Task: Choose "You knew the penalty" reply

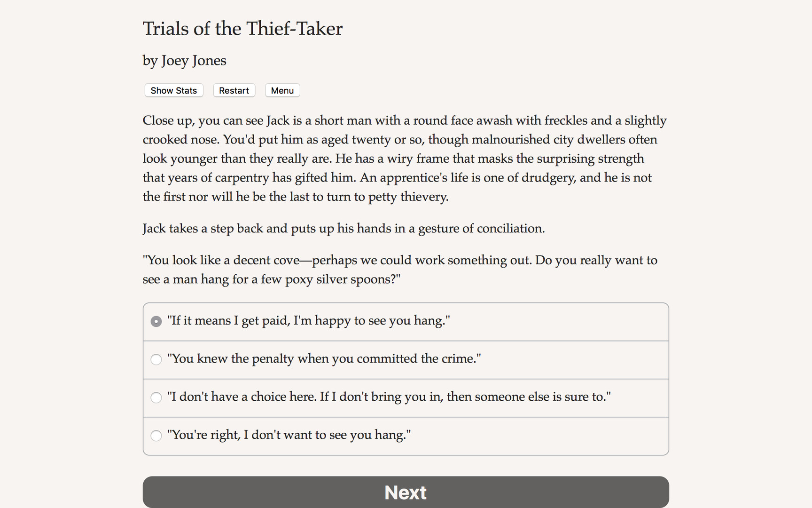Action: [324, 359]
